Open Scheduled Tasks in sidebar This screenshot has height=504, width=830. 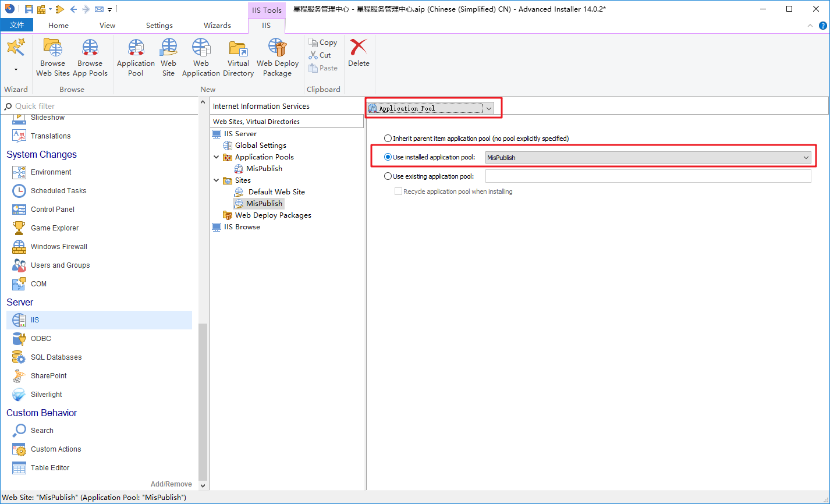58,191
